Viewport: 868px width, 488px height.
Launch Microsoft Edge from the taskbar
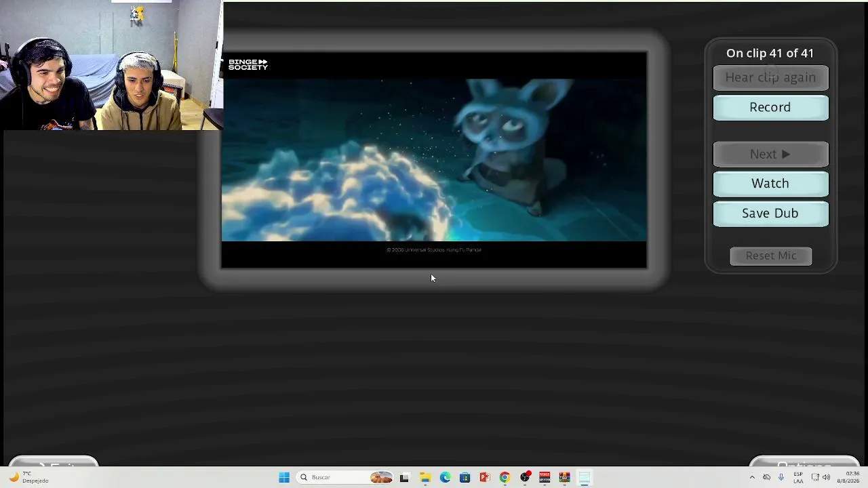445,477
